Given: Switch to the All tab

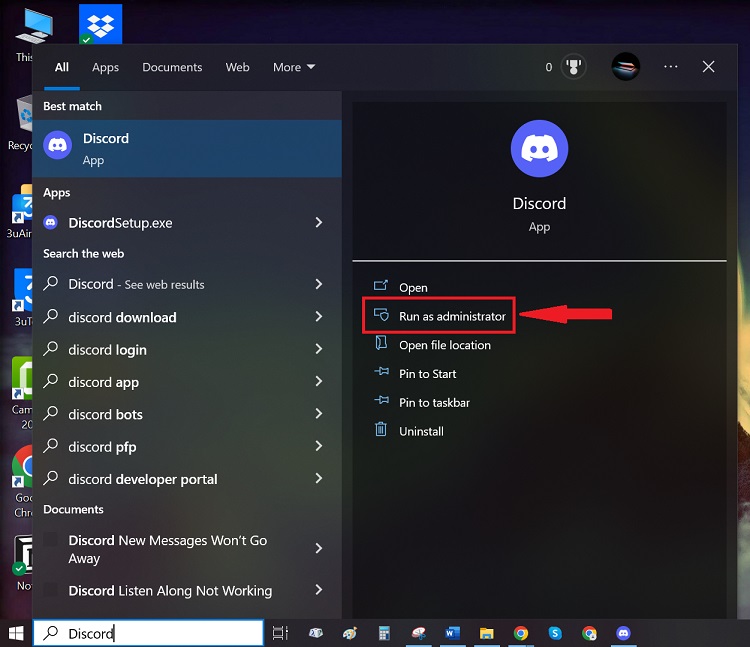Looking at the screenshot, I should click(x=62, y=67).
